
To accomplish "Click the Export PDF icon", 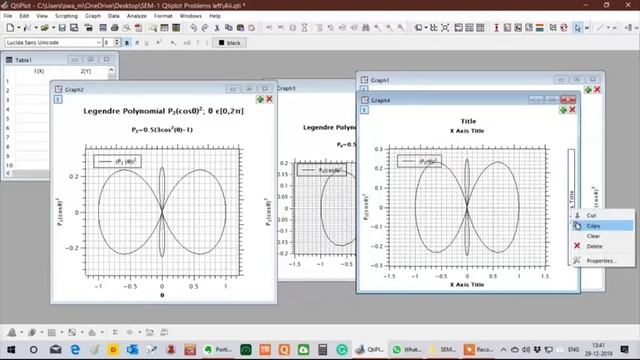I will point(138,28).
